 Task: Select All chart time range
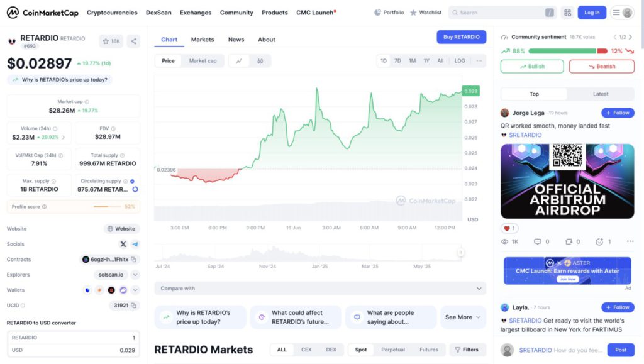point(440,61)
